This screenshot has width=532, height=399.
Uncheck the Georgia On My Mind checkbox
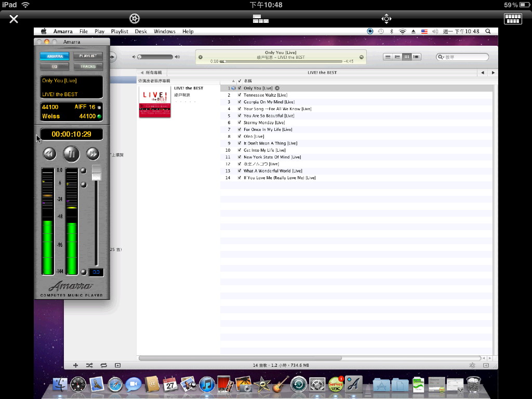[x=240, y=102]
